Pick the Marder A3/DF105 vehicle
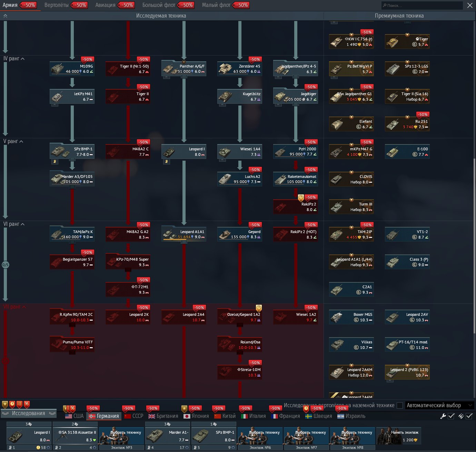 point(72,179)
